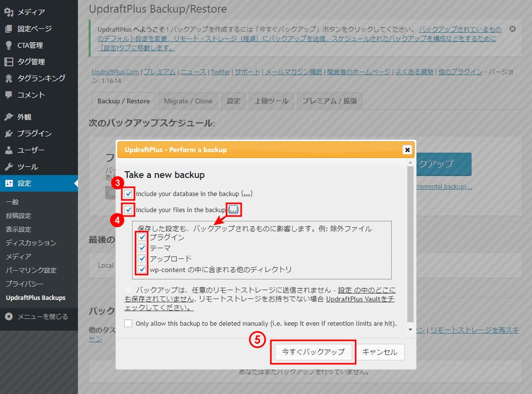Click the ユーザー person icon
This screenshot has height=394, width=532.
click(9, 150)
